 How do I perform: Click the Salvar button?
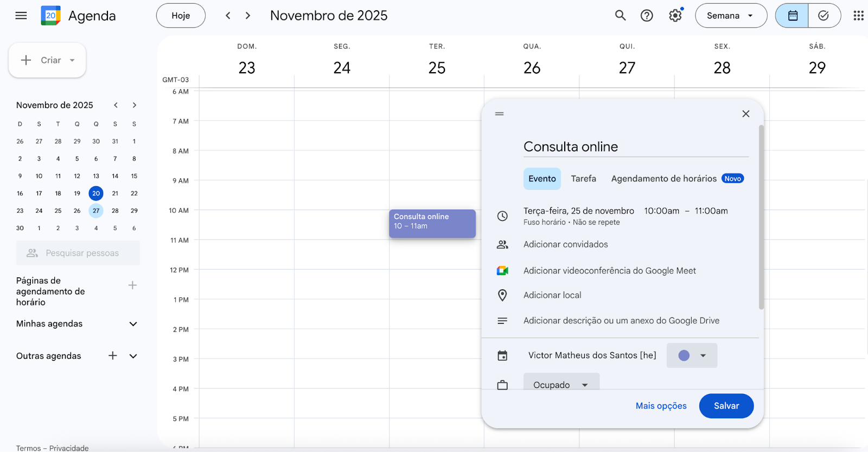726,406
